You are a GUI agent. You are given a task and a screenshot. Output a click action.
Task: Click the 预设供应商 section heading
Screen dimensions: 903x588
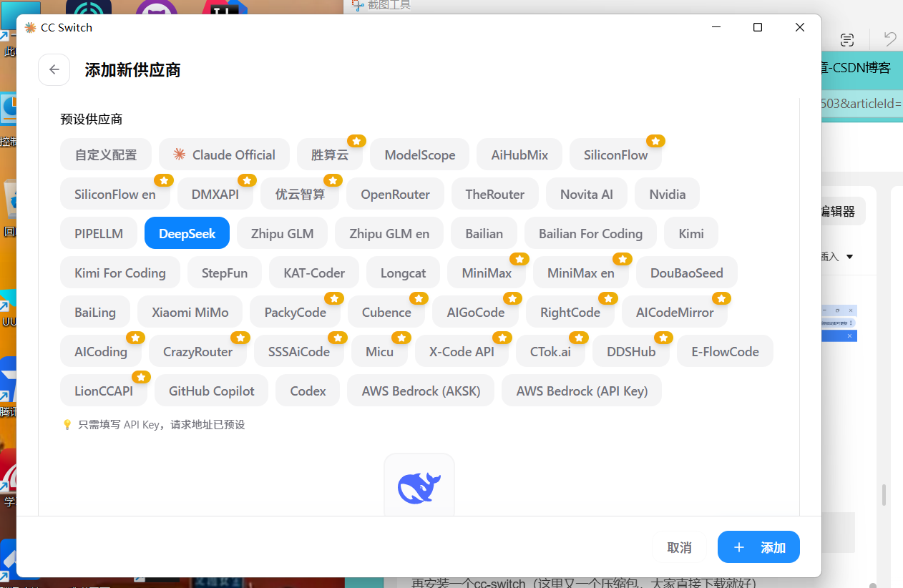click(x=92, y=119)
